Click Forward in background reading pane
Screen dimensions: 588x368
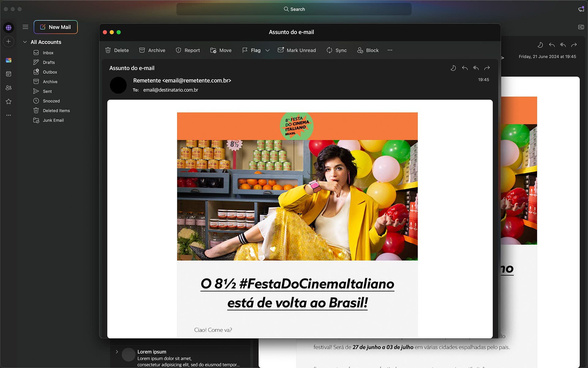coord(574,45)
